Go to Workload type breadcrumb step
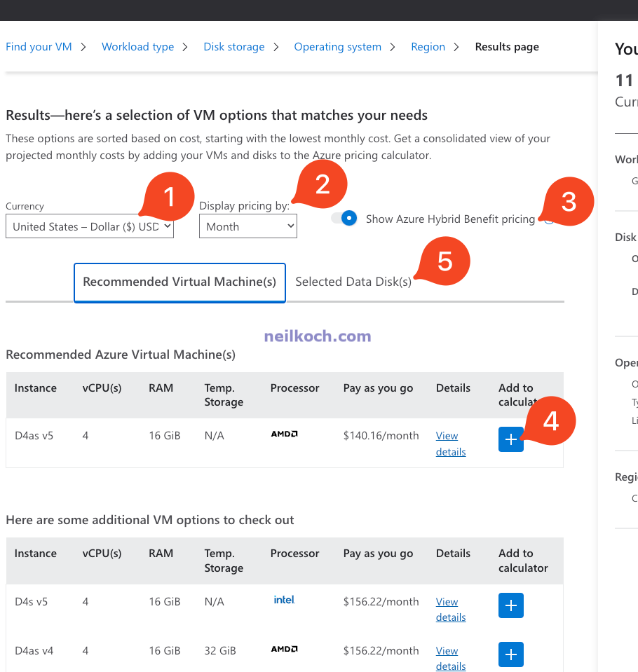The height and width of the screenshot is (672, 638). coord(137,47)
